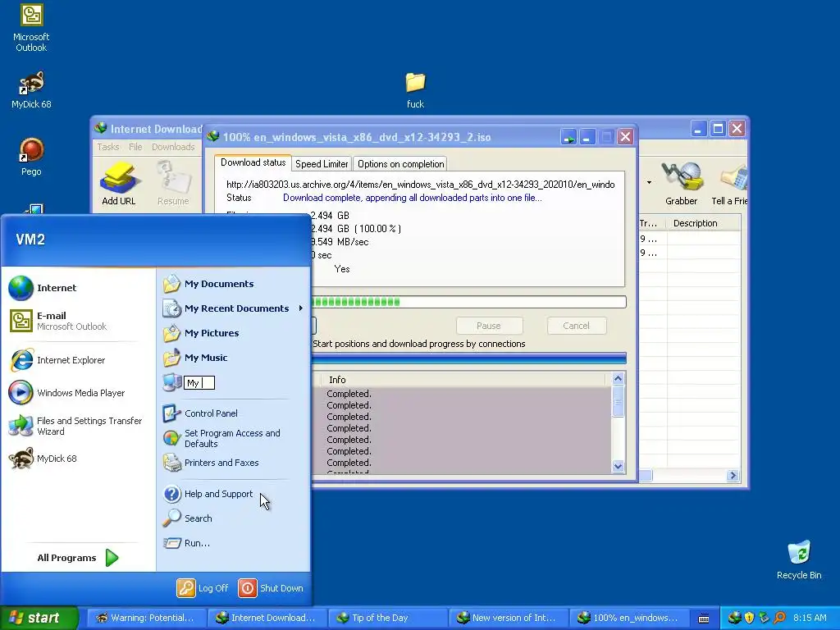Select the yellow folder on the desktop
This screenshot has width=840, height=630.
click(415, 89)
